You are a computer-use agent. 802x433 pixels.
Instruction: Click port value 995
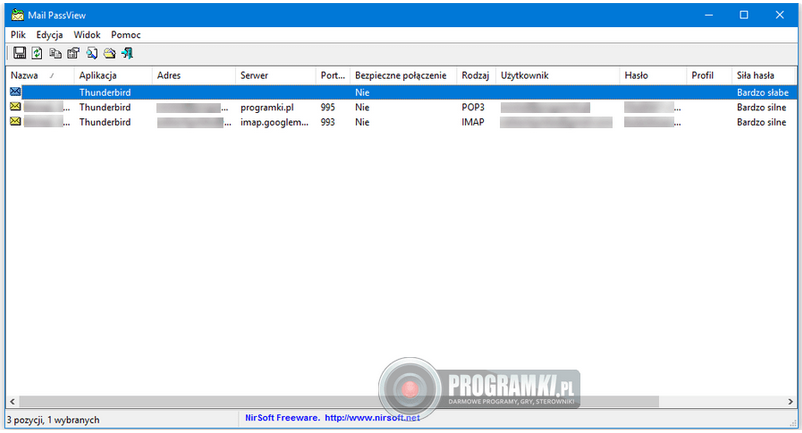[328, 107]
